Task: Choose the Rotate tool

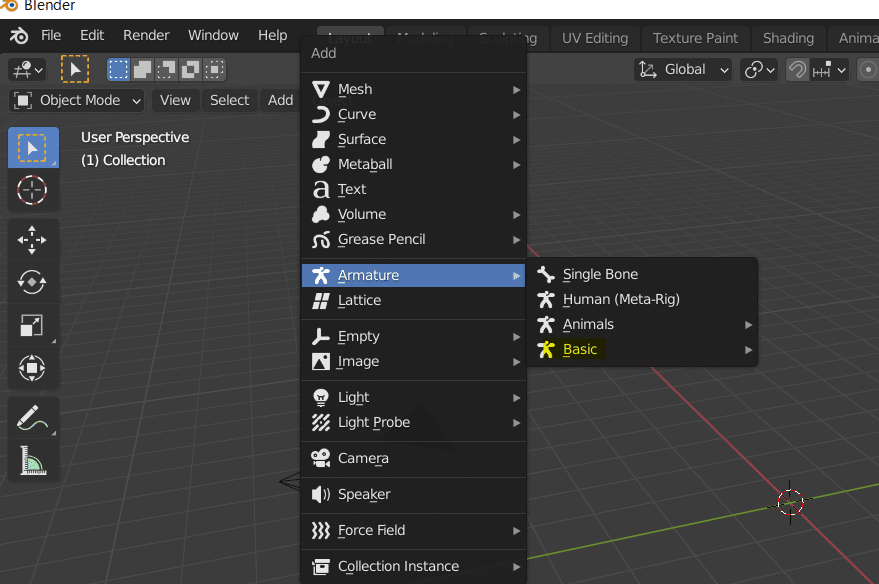Action: coord(32,282)
